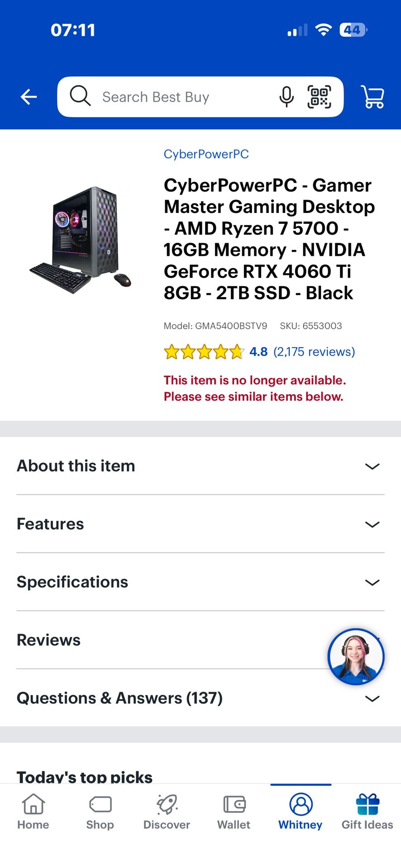Open the shopping cart
This screenshot has width=401, height=868.
coord(372,97)
